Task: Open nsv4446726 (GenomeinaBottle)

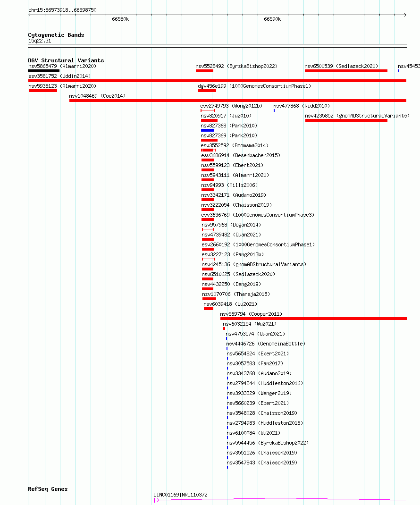Action: [x=266, y=344]
